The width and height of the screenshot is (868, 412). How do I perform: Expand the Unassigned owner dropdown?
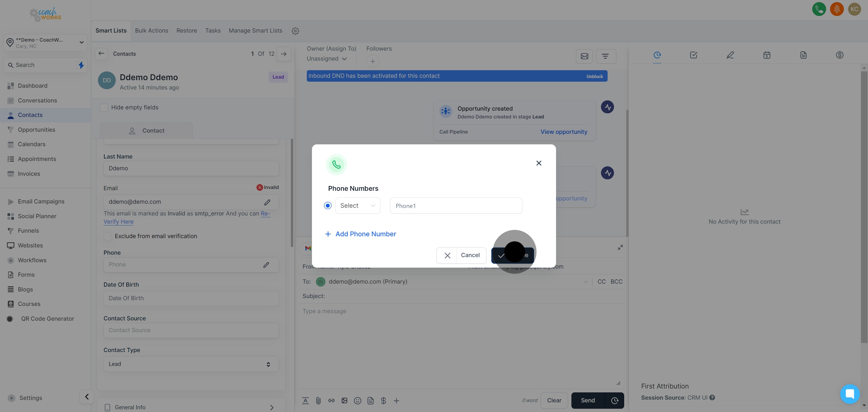coord(326,58)
